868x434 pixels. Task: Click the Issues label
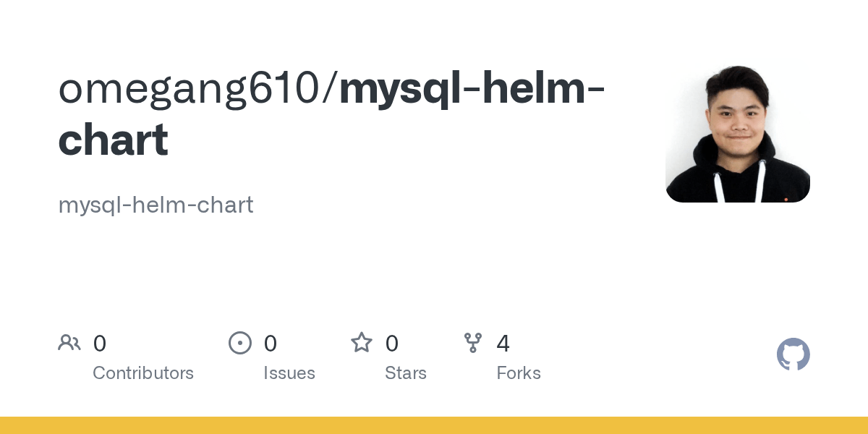pos(289,373)
